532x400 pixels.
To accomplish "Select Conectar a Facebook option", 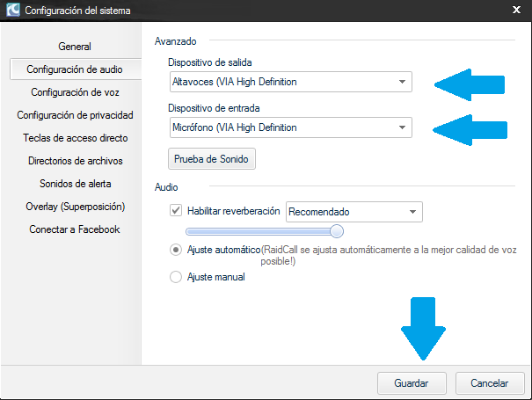I will (75, 229).
